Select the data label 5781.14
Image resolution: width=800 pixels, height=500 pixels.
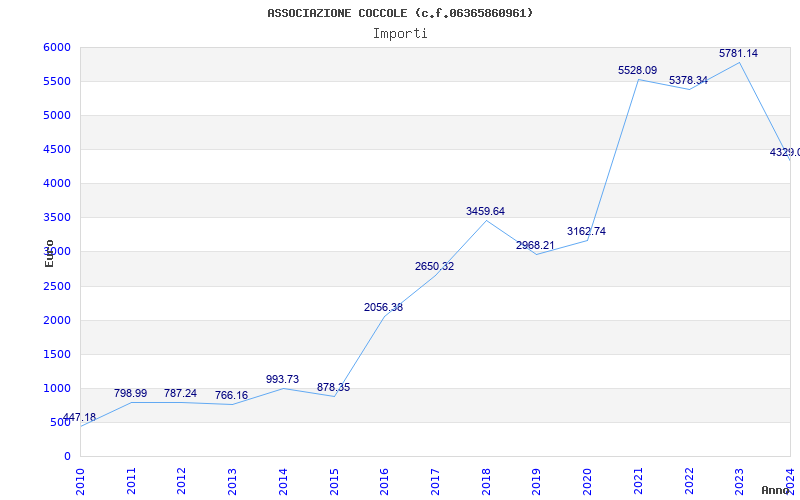(x=738, y=53)
